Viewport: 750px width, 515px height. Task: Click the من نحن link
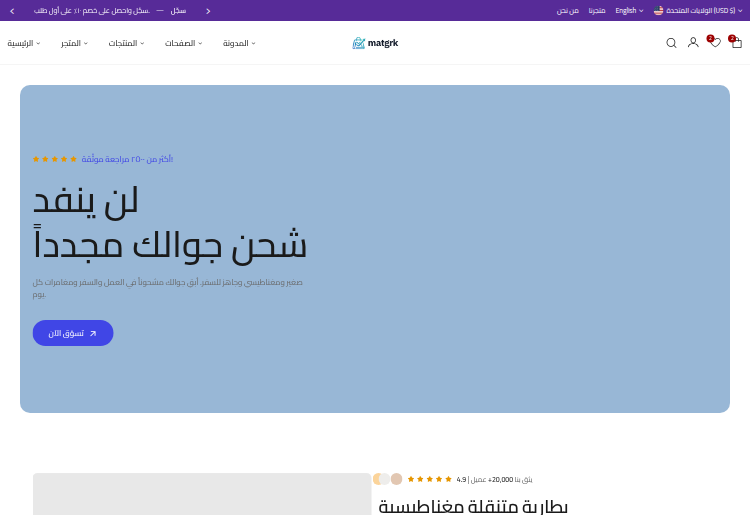click(x=568, y=11)
